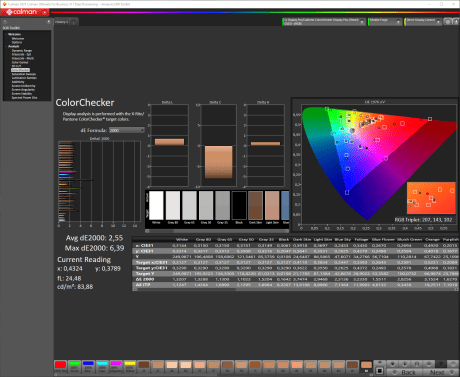Click the Max dE2000: 6,39 readout
This screenshot has width=460, height=377.
click(x=95, y=248)
